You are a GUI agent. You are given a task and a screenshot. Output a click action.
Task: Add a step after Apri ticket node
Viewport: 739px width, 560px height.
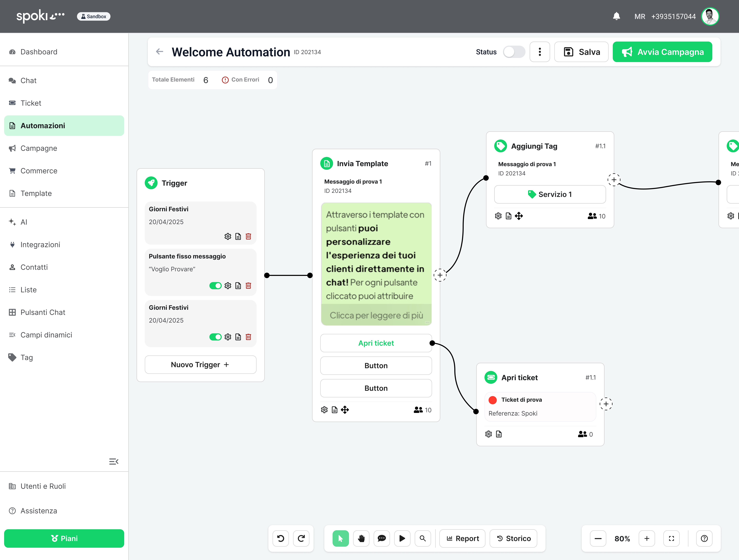point(606,404)
